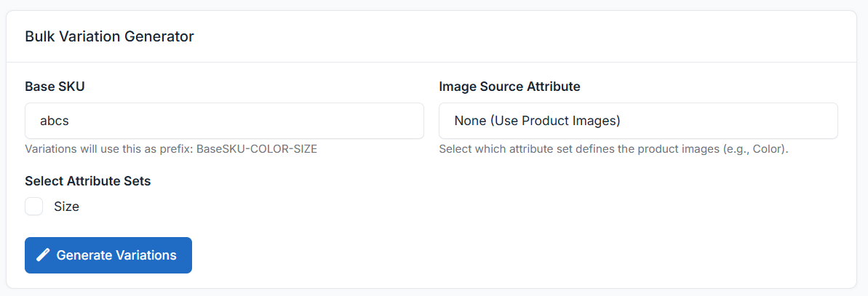The height and width of the screenshot is (296, 868).
Task: Click the Select Attribute Sets heading
Action: pos(88,181)
